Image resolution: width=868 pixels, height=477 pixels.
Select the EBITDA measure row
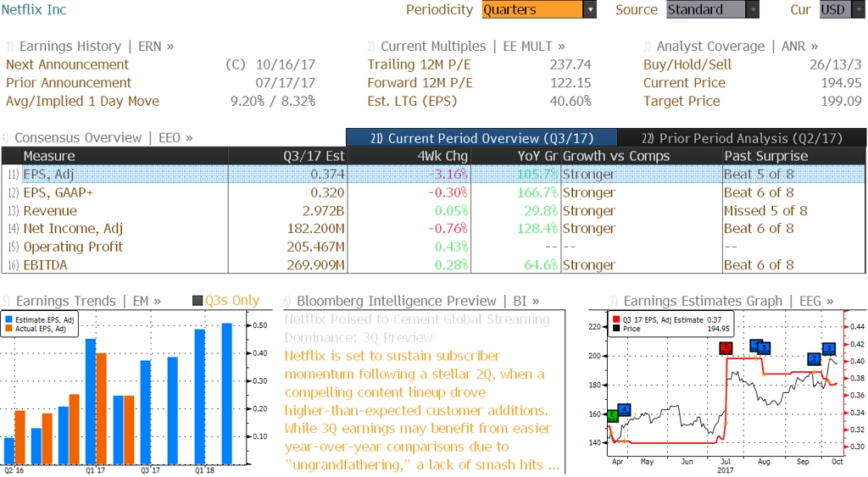click(433, 265)
